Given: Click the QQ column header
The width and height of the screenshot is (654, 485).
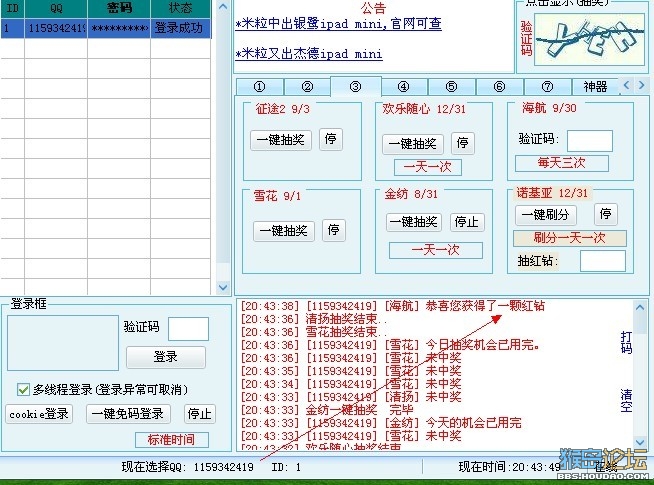Looking at the screenshot, I should click(56, 8).
